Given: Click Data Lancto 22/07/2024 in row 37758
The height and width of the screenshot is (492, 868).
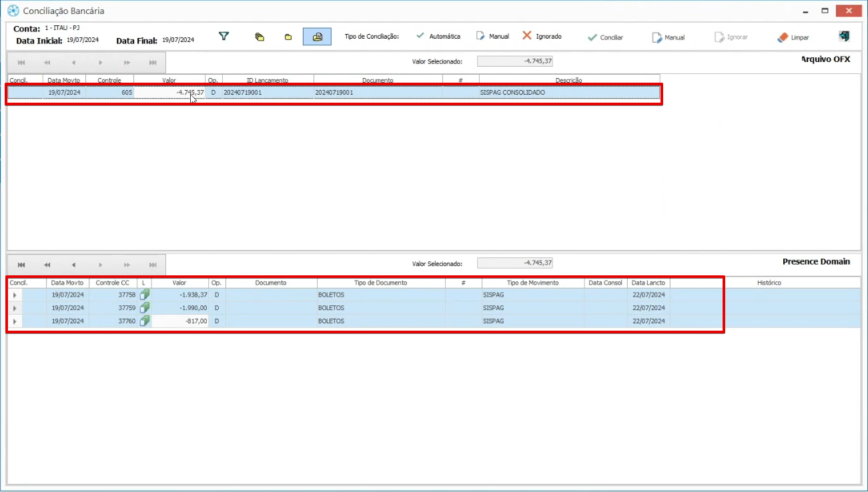Looking at the screenshot, I should coord(648,295).
